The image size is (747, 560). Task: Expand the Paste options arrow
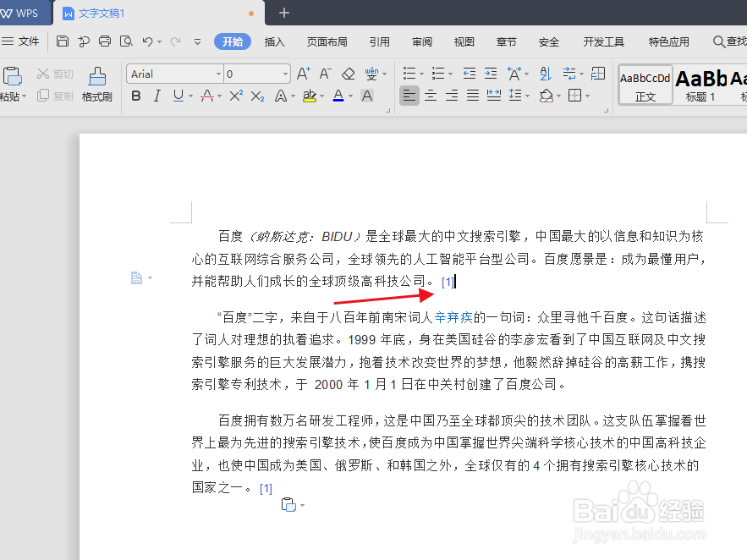pyautogui.click(x=24, y=96)
